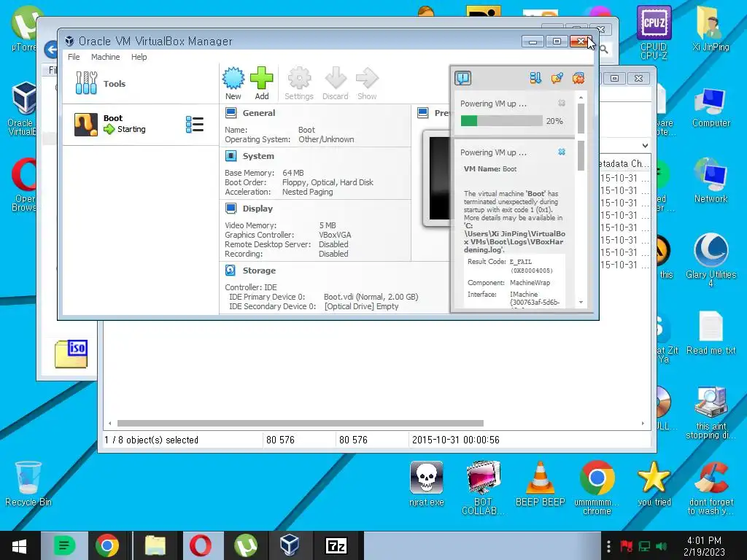Click the Metadata Ch... column header
The height and width of the screenshot is (560, 747).
[624, 163]
